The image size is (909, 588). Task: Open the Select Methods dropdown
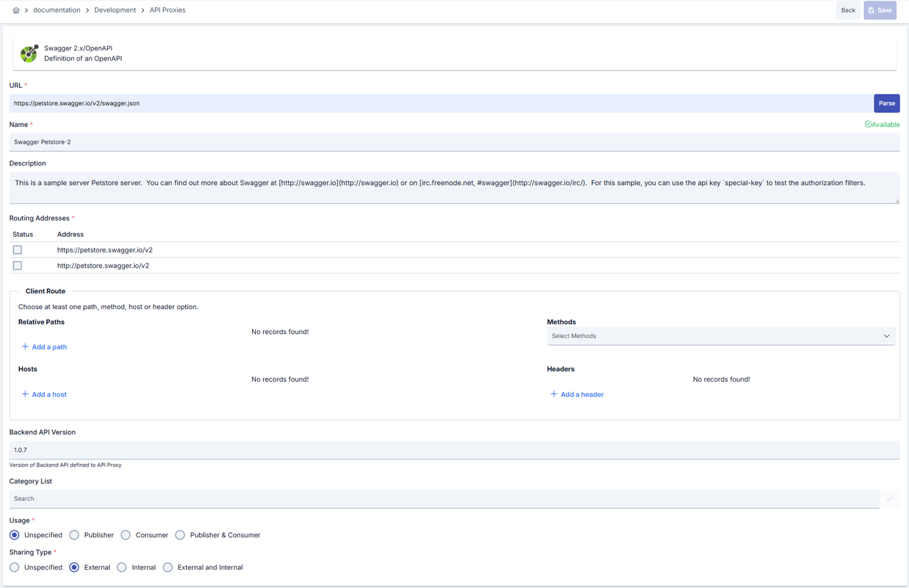pos(721,336)
